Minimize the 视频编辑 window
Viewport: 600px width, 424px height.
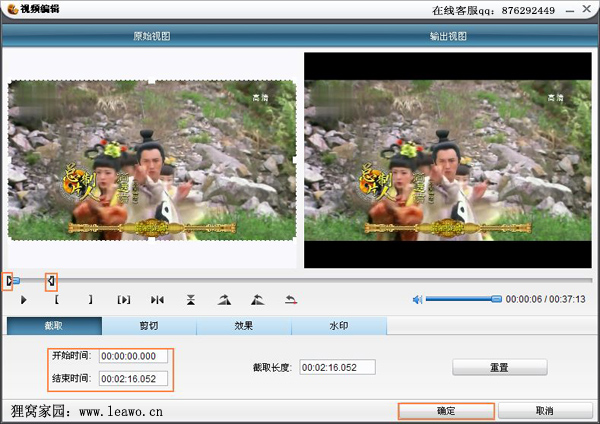coord(570,11)
